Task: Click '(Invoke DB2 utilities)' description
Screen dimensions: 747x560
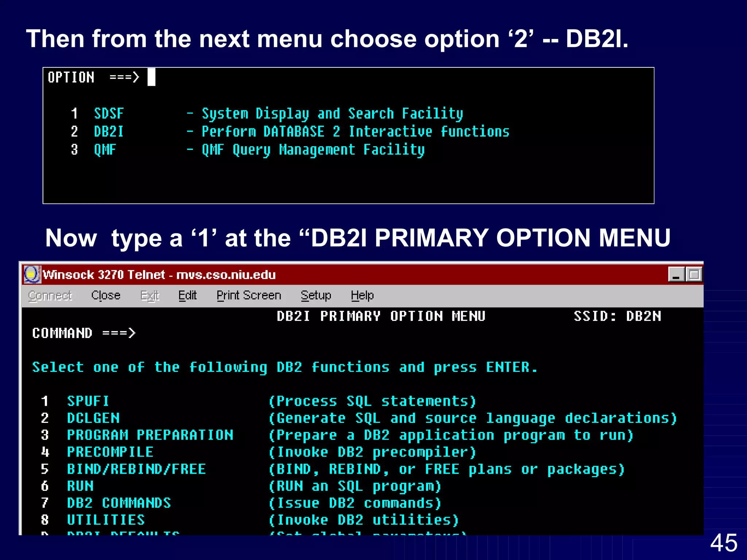Action: click(x=364, y=520)
